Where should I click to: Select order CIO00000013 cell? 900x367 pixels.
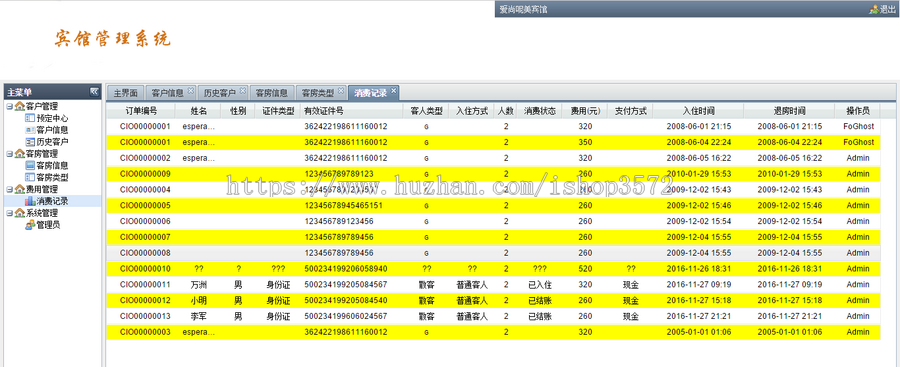pyautogui.click(x=145, y=316)
